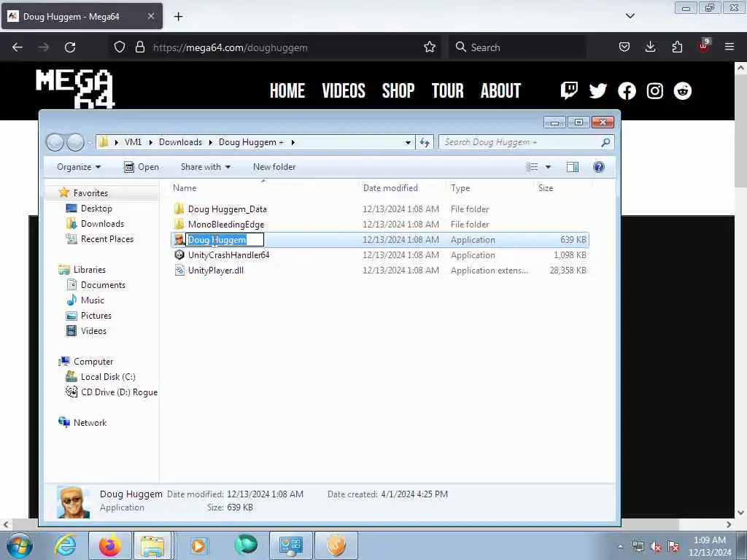This screenshot has height=560, width=747.
Task: Open the VIDEOS menu item
Action: tap(344, 90)
